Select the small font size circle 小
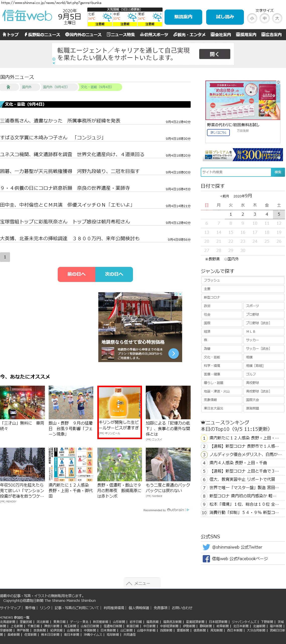 point(252,18)
